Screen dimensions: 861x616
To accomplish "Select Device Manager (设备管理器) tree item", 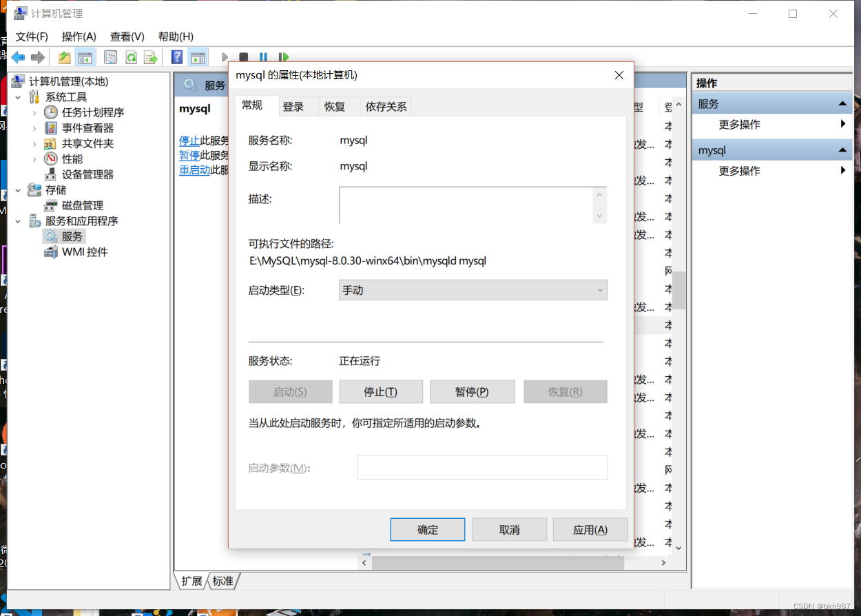I will coord(87,174).
